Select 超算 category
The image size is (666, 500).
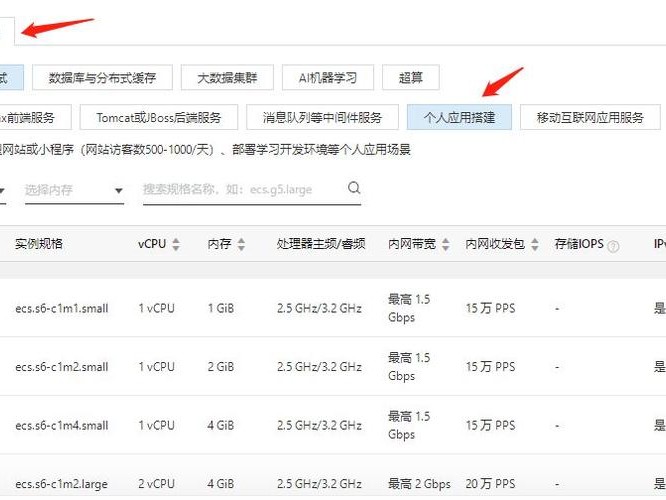pos(411,78)
